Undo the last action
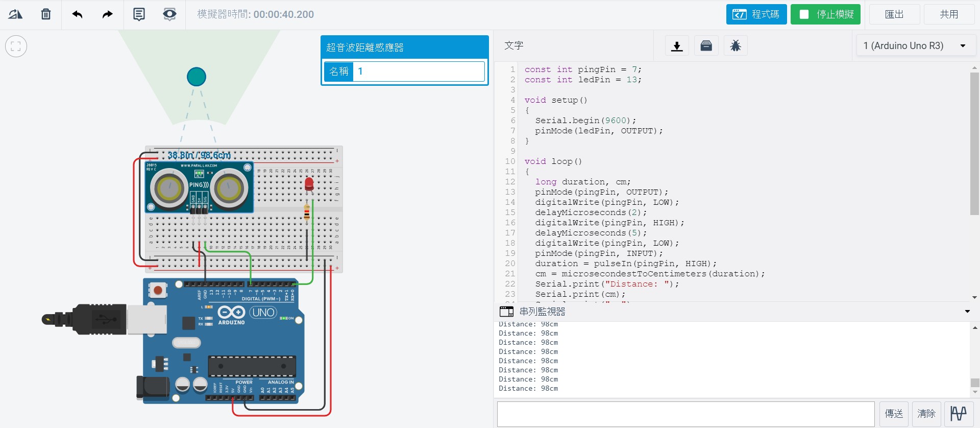The height and width of the screenshot is (428, 980). click(78, 14)
